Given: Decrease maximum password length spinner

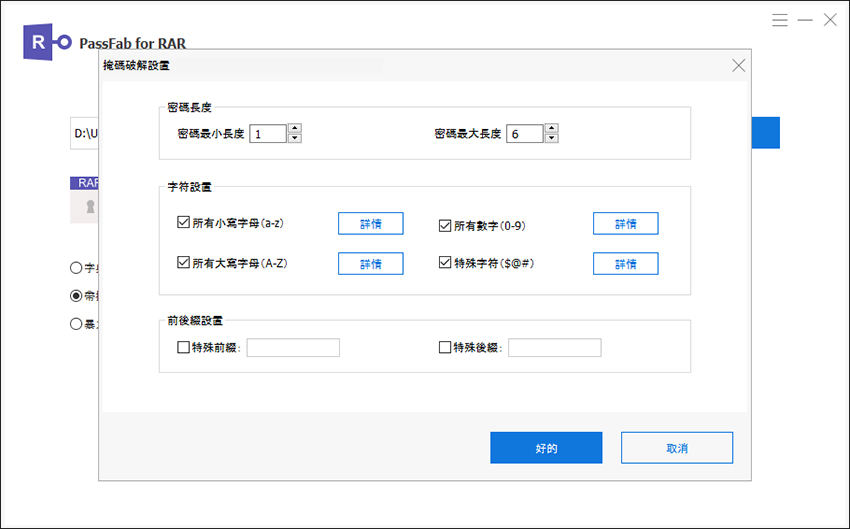Looking at the screenshot, I should pyautogui.click(x=551, y=138).
